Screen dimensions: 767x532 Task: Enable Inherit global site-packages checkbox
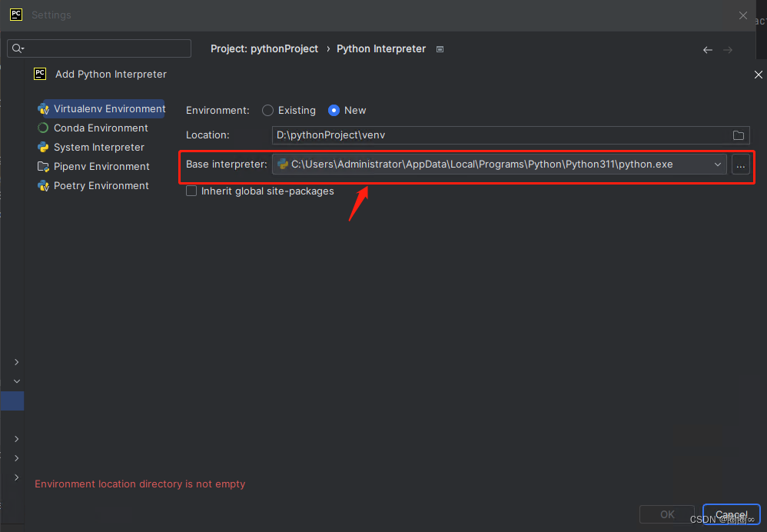[x=191, y=191]
